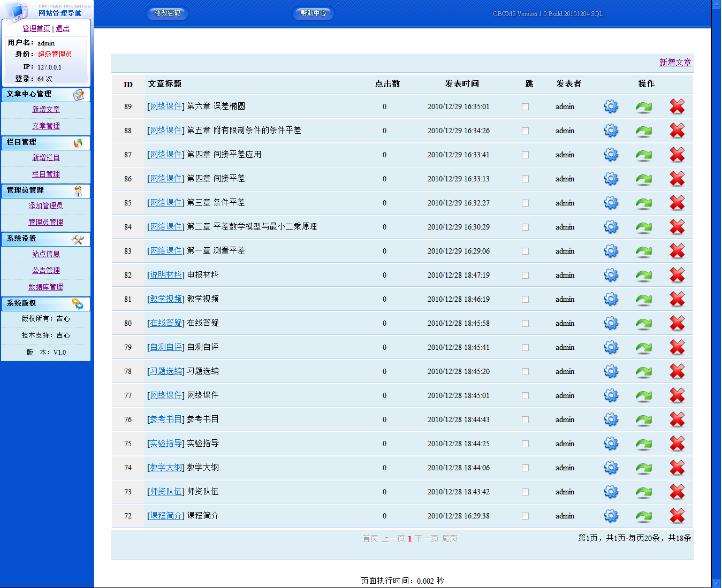The image size is (722, 588).
Task: Click the 新增文章 link above the table
Action: (675, 63)
